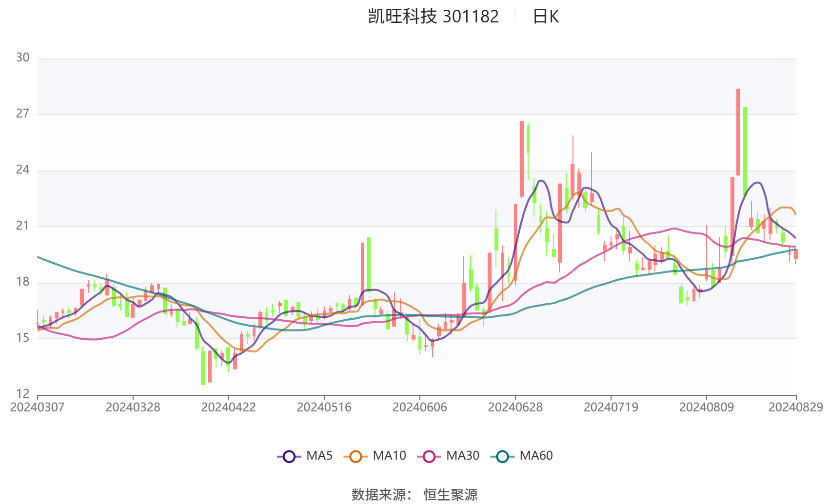Click the 12 y-axis value label
This screenshot has width=829, height=504.
pyautogui.click(x=22, y=394)
